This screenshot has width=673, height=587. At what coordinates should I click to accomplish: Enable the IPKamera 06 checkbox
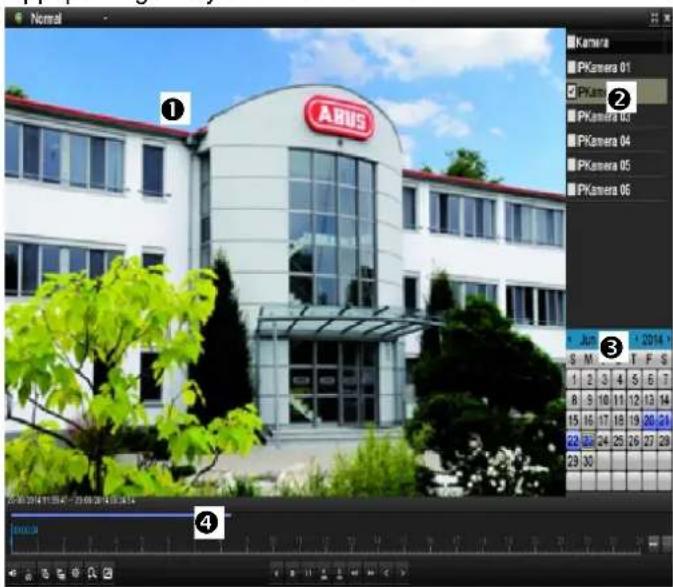[571, 189]
